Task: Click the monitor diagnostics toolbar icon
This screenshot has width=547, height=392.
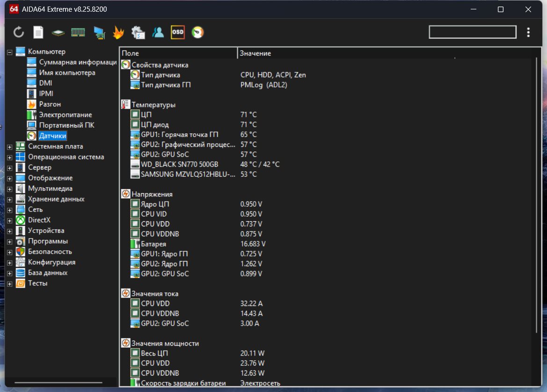Action: 99,32
